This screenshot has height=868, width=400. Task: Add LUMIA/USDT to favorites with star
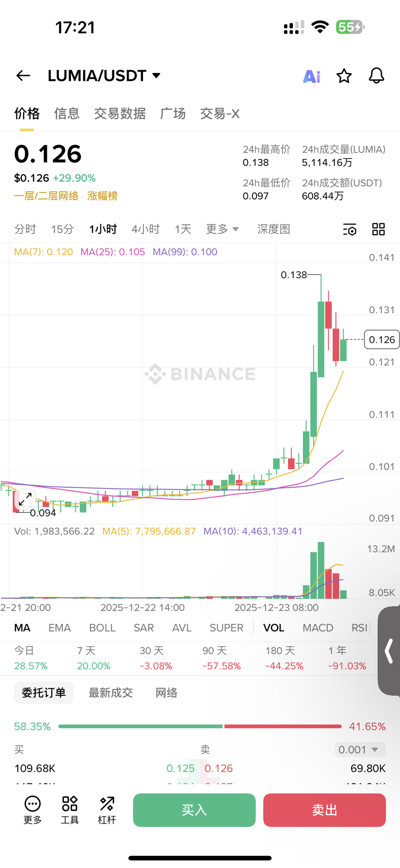[344, 76]
